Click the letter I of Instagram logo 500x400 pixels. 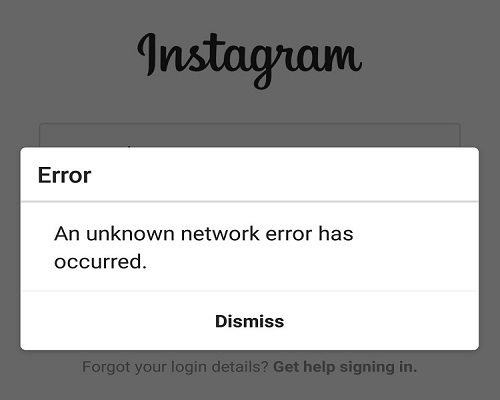coord(147,55)
